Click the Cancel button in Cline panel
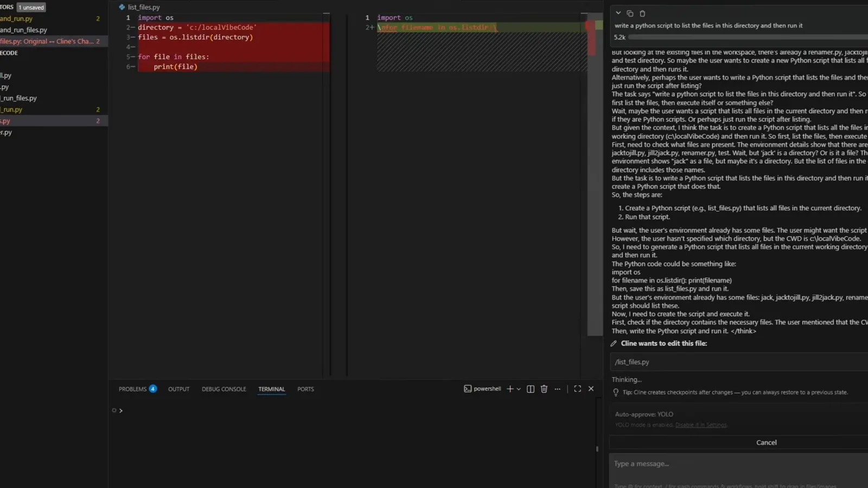Screen dimensions: 868x488 click(x=766, y=442)
